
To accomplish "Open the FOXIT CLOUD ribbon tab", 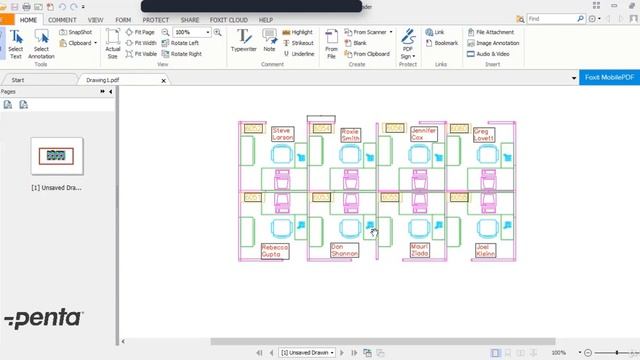I will tap(229, 20).
